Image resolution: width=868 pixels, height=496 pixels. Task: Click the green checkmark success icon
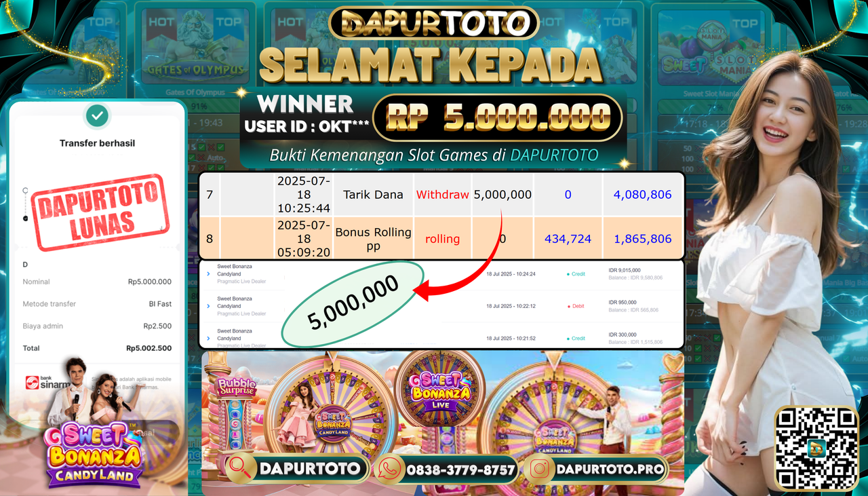pos(98,116)
